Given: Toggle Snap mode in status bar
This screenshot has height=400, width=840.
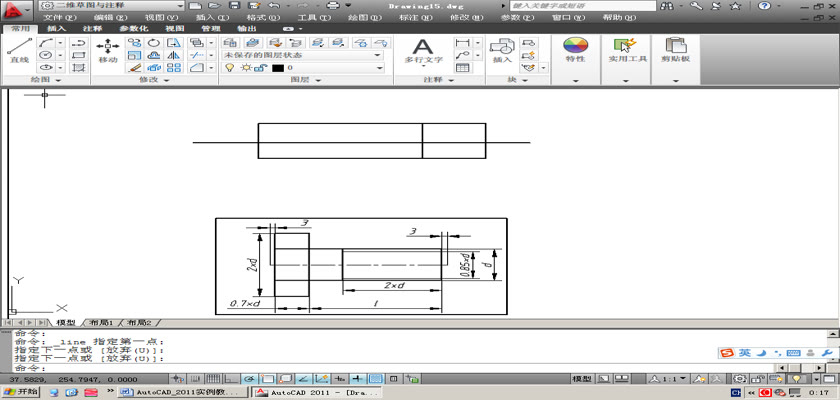Looking at the screenshot, I should click(196, 379).
